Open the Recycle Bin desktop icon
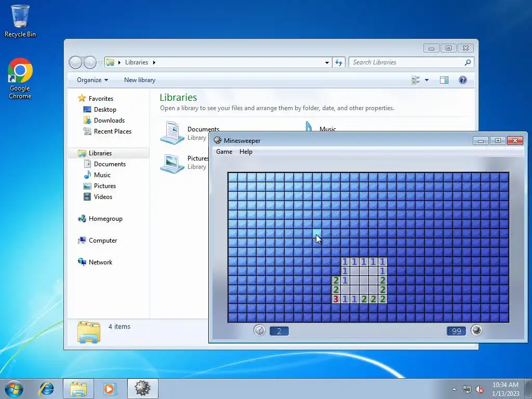The height and width of the screenshot is (399, 532). [20, 21]
